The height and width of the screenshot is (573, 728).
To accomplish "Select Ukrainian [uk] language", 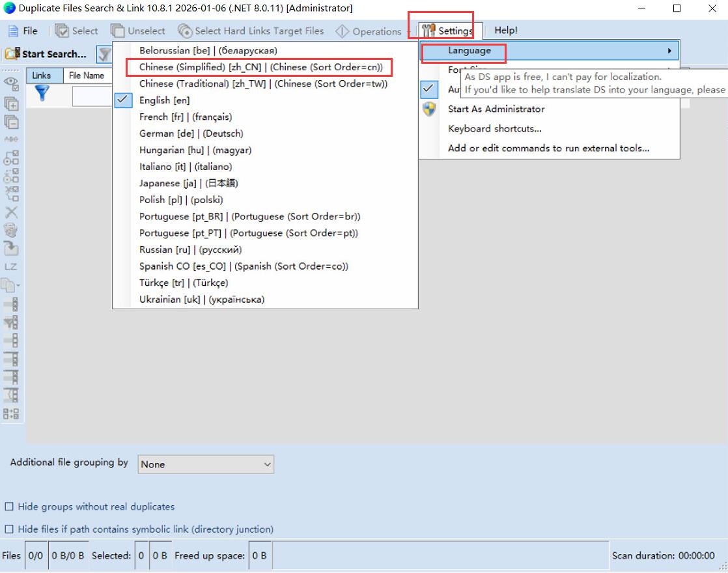I will (x=265, y=300).
